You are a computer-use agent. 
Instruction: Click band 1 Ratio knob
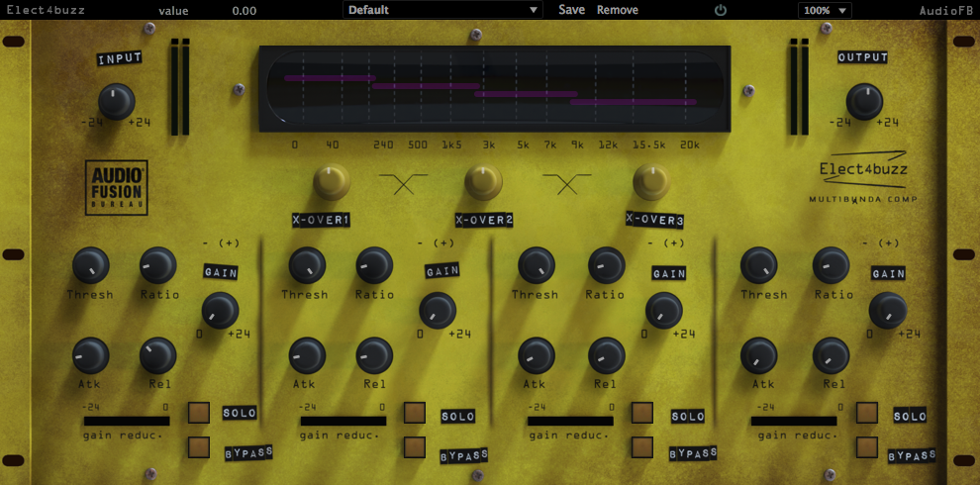[x=158, y=265]
